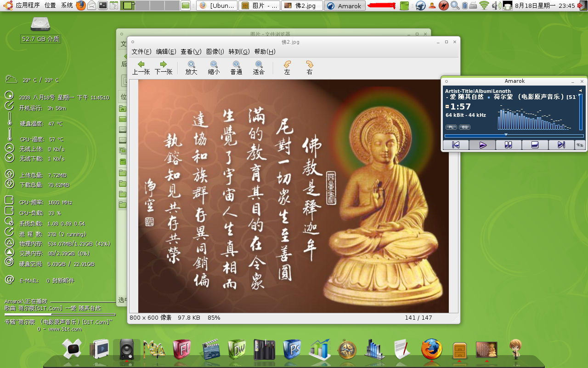Launch Firefox from the dock

pyautogui.click(x=432, y=349)
